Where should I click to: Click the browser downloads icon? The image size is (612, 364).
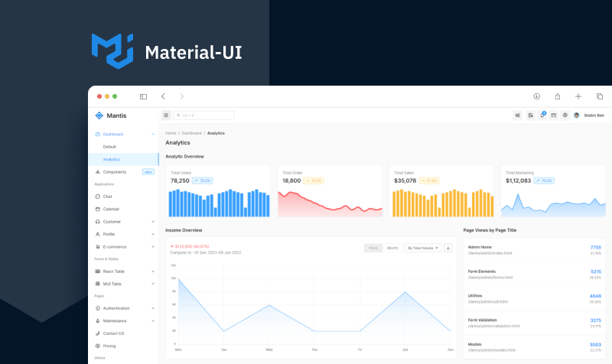click(537, 96)
